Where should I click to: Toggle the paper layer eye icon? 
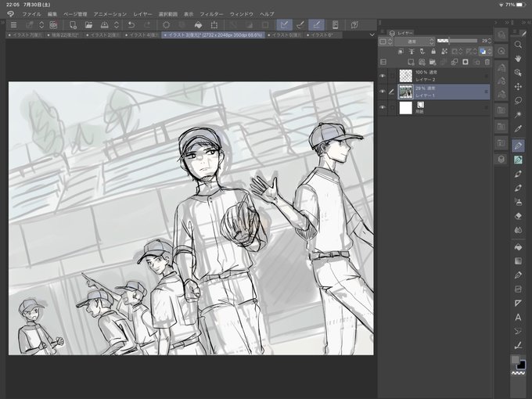(x=383, y=107)
